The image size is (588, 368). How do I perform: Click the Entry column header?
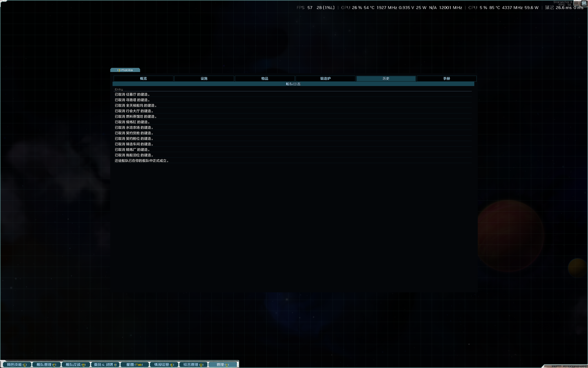tap(119, 89)
